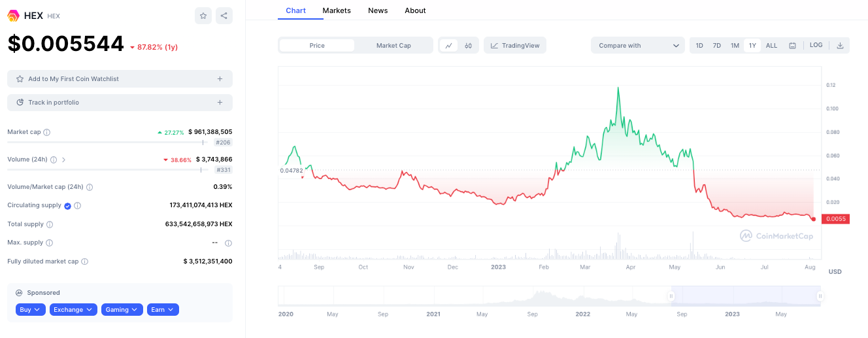Click the $0.005544 price text

pos(65,44)
